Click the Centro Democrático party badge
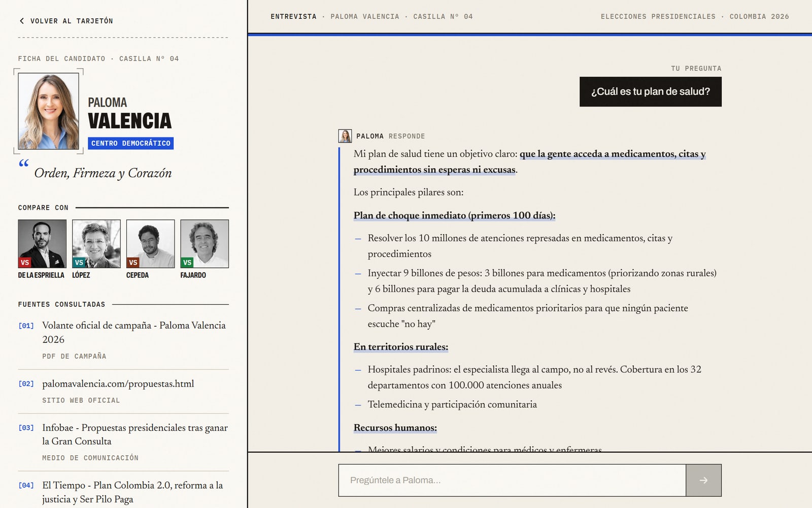 coord(131,143)
